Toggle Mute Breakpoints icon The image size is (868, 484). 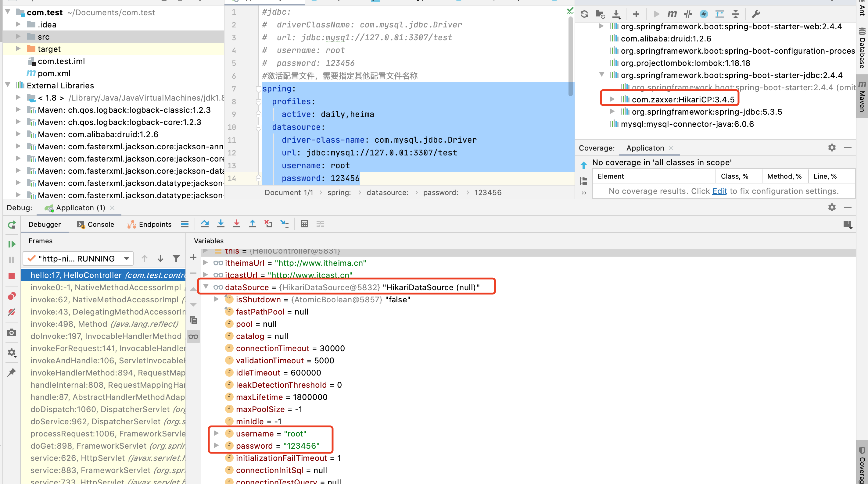(x=12, y=312)
